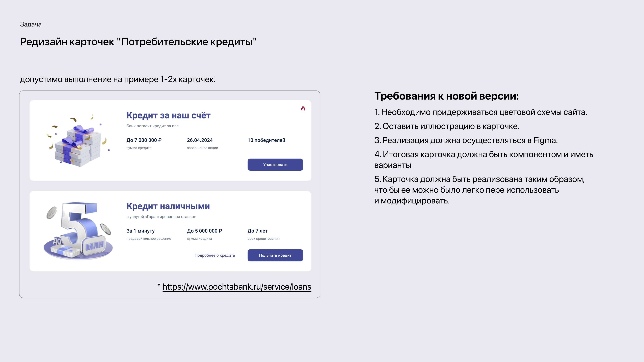The width and height of the screenshot is (644, 362).
Task: Click the red flame icon in first card
Action: (x=303, y=108)
